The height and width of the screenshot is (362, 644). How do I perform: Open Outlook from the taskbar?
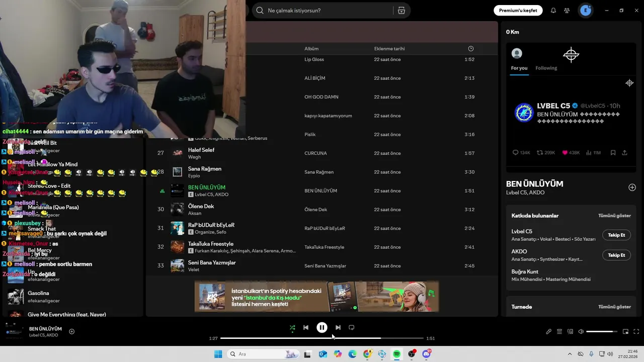click(323, 354)
